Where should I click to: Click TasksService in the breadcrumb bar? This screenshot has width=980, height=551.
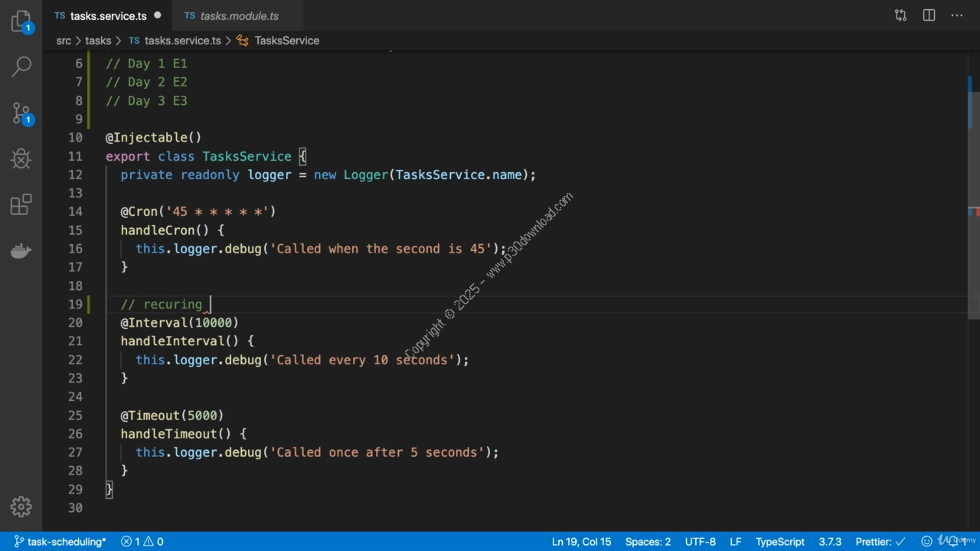click(286, 41)
